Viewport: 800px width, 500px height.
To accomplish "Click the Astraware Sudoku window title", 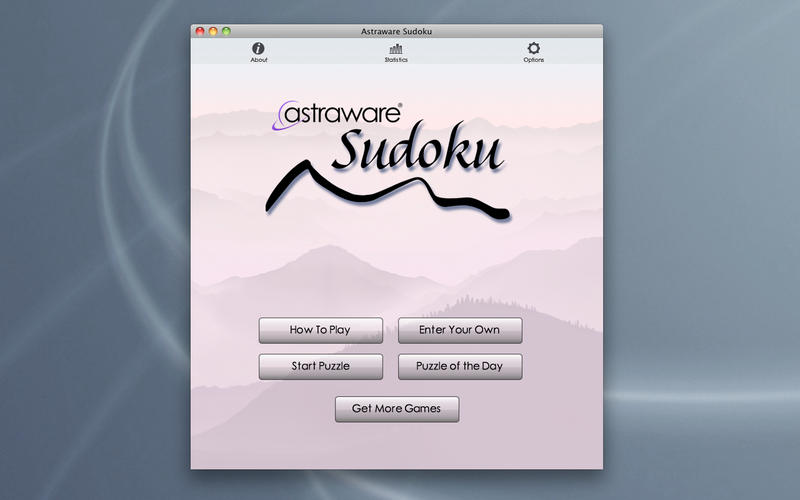I will coord(396,31).
